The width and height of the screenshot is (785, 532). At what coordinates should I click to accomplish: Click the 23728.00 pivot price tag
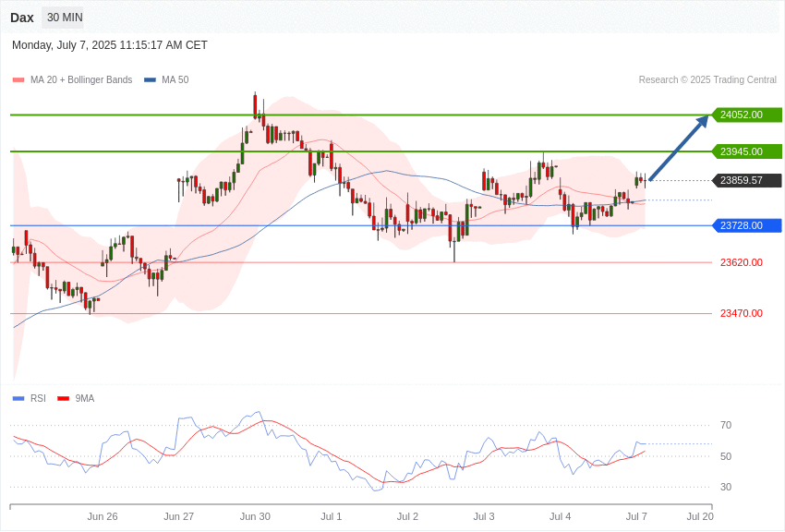point(746,225)
